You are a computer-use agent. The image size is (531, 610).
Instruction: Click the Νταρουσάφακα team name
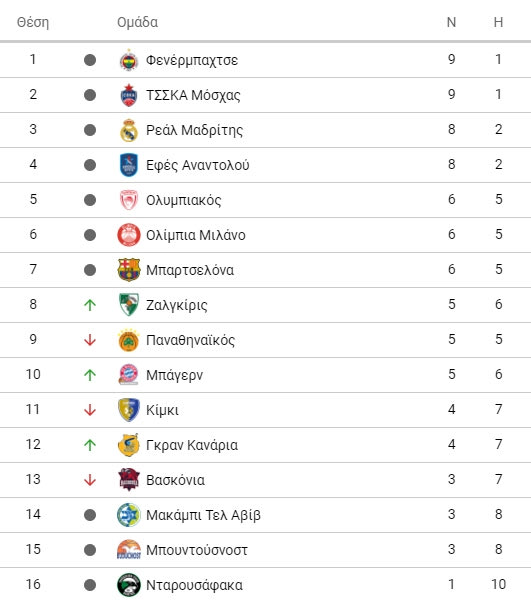click(194, 585)
